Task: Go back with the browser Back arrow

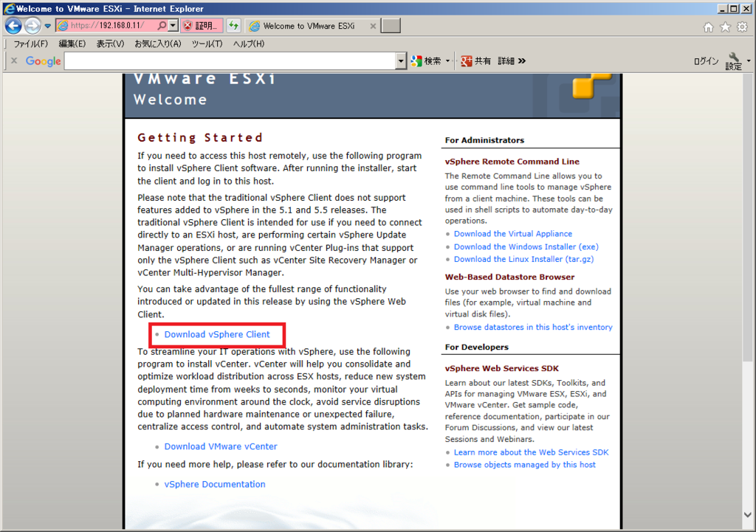Action: 13,26
